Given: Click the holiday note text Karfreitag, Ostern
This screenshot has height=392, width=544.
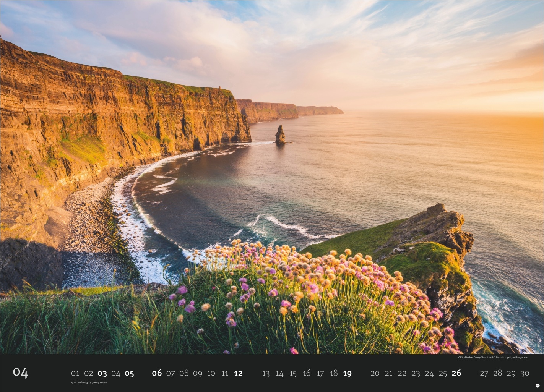Looking at the screenshot, I should pyautogui.click(x=89, y=382).
